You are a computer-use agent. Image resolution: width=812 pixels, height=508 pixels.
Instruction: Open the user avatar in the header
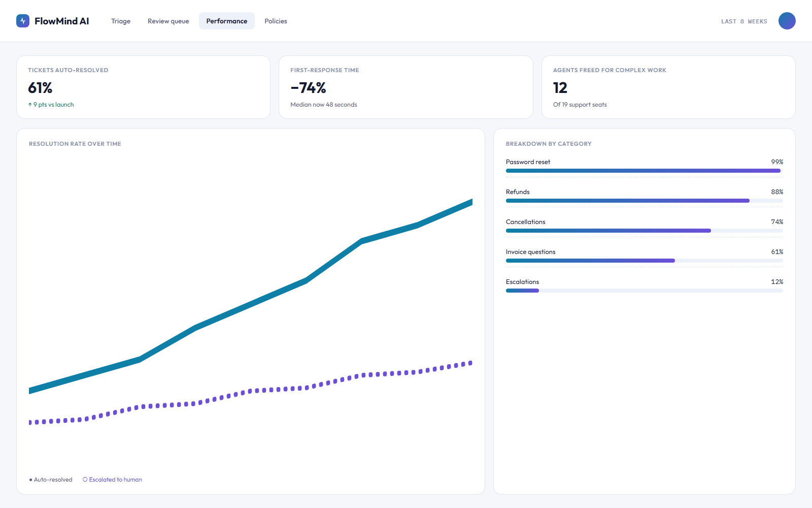(x=787, y=21)
